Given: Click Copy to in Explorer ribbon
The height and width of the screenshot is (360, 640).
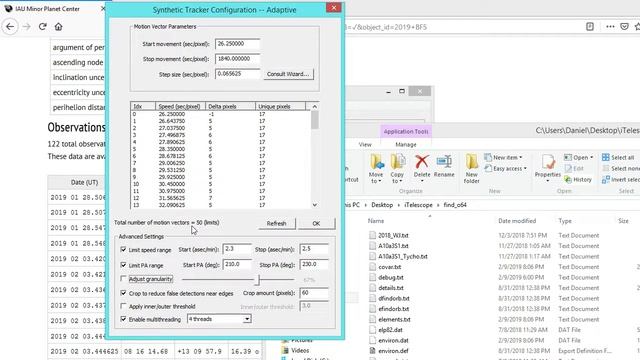Looking at the screenshot, I should tap(397, 169).
